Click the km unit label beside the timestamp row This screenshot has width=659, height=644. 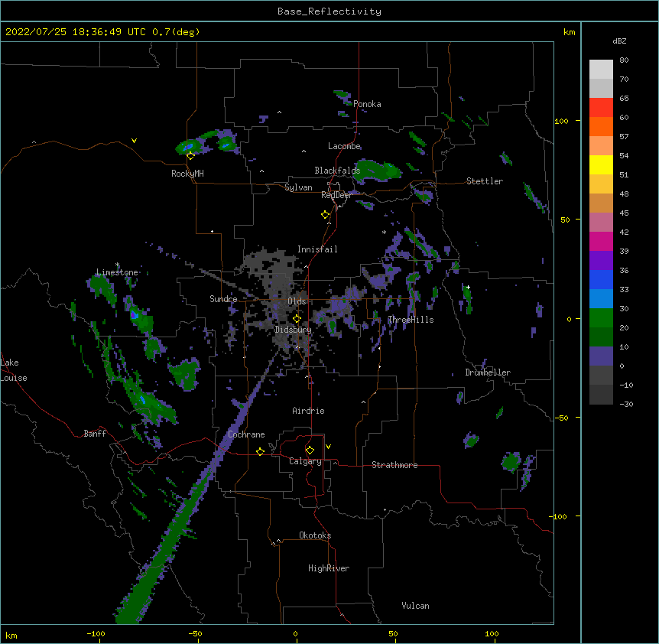pyautogui.click(x=570, y=32)
